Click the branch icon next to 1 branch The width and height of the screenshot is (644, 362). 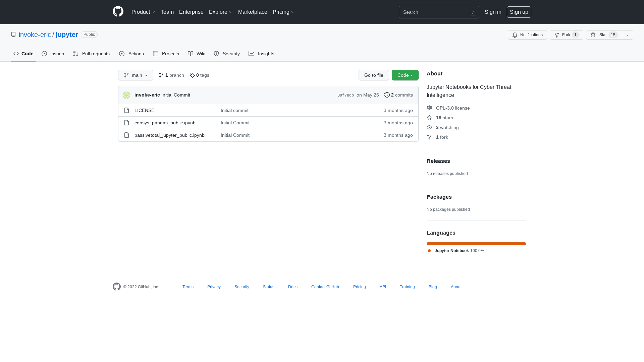point(161,75)
